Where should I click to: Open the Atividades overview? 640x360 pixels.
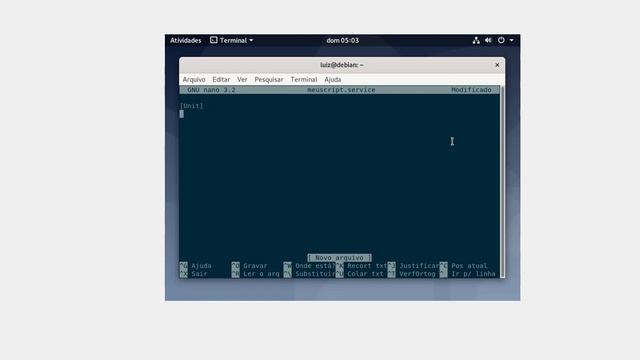coord(185,40)
